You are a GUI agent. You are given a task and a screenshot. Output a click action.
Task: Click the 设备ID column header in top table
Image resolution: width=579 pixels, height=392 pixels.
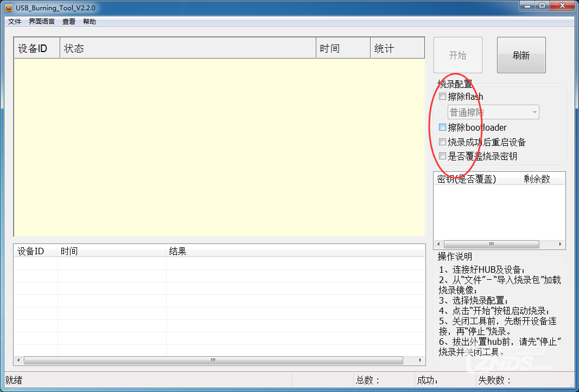click(x=37, y=48)
